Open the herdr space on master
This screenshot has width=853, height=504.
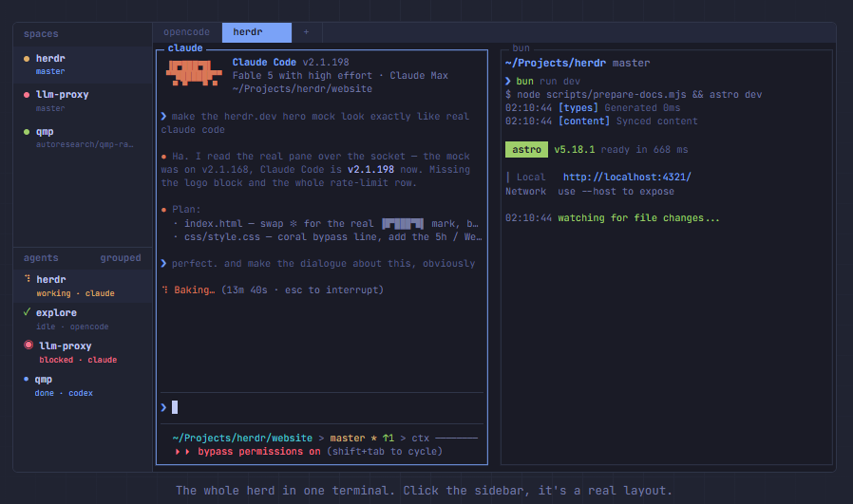point(83,65)
